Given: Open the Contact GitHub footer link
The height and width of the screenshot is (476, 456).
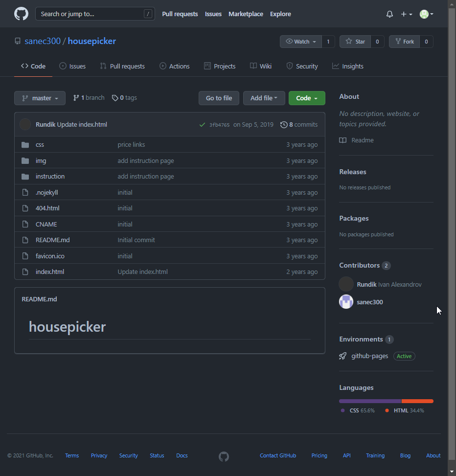Looking at the screenshot, I should tap(278, 455).
